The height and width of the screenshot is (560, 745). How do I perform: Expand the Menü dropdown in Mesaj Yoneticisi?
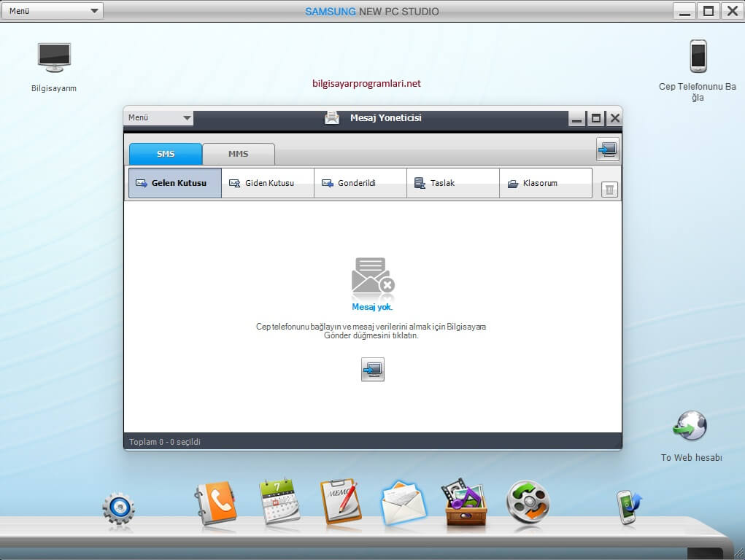coord(158,117)
